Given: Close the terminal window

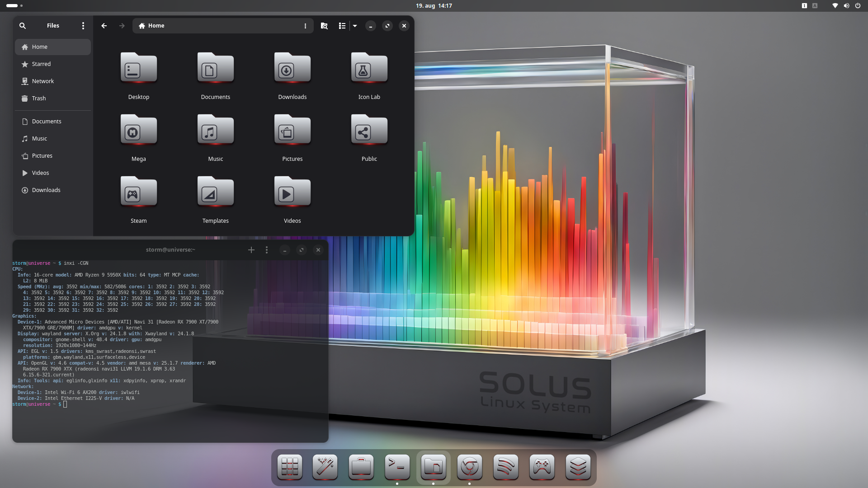Looking at the screenshot, I should coord(318,250).
